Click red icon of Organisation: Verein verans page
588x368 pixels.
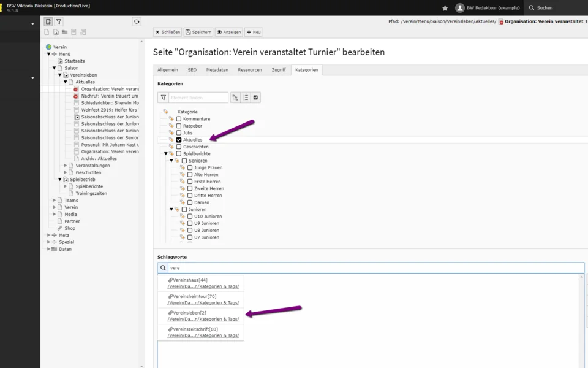tap(76, 90)
